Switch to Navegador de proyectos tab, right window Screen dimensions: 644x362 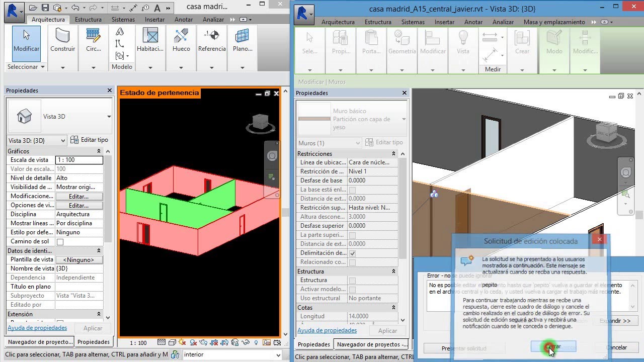click(x=372, y=344)
